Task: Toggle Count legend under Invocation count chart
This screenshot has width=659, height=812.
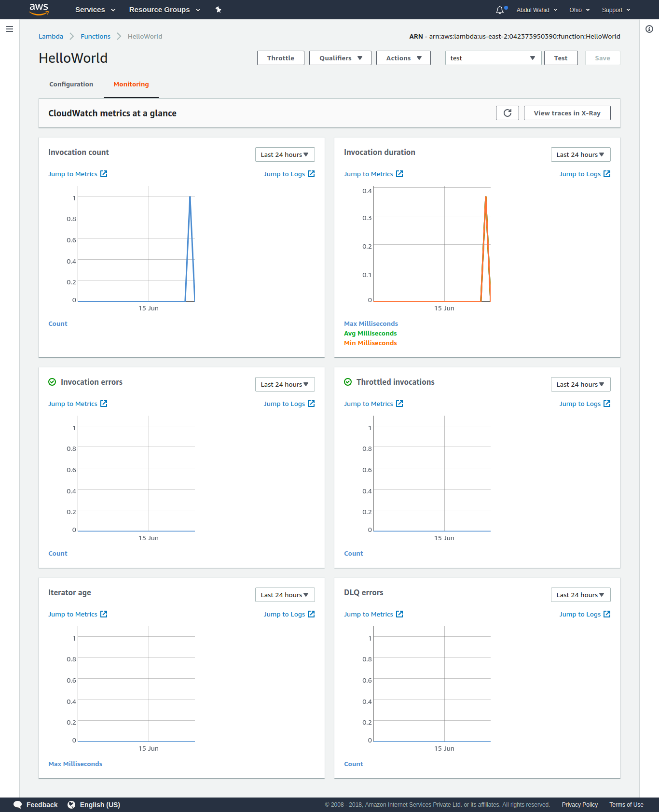Action: (57, 323)
